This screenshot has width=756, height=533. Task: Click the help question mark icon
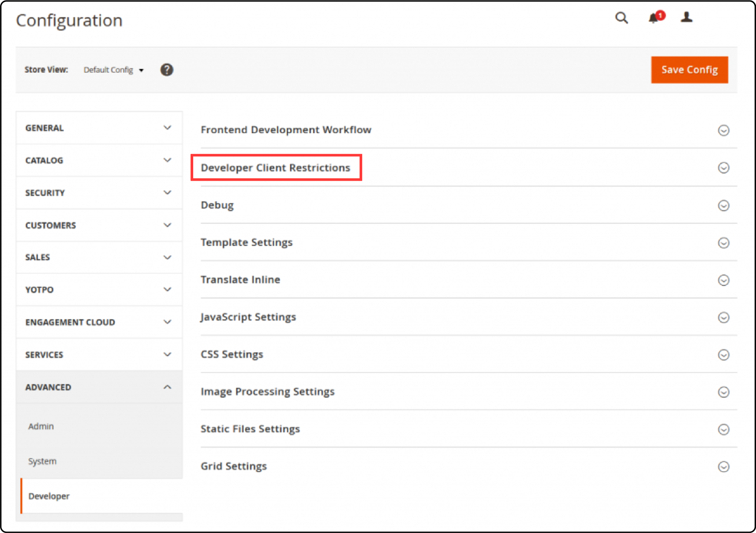coord(167,70)
